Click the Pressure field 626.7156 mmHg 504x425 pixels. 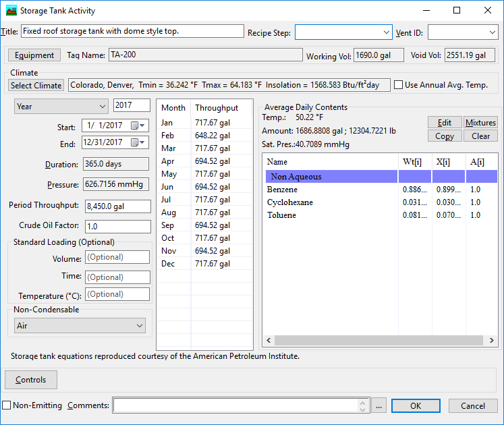pos(116,184)
